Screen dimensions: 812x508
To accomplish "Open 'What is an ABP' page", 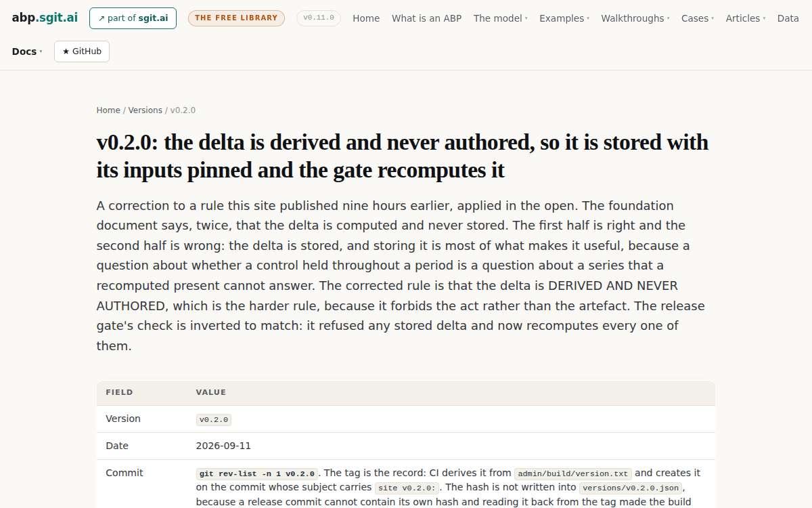I will [426, 18].
